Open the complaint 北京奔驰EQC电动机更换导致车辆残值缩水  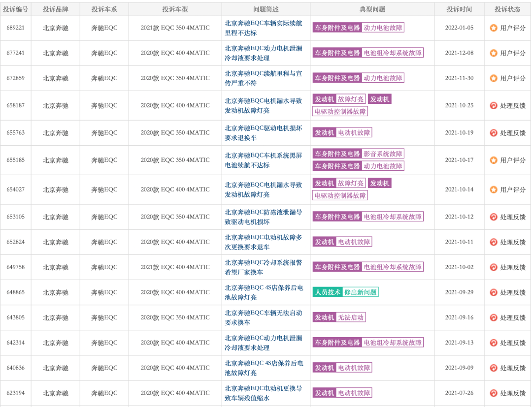[x=263, y=393]
